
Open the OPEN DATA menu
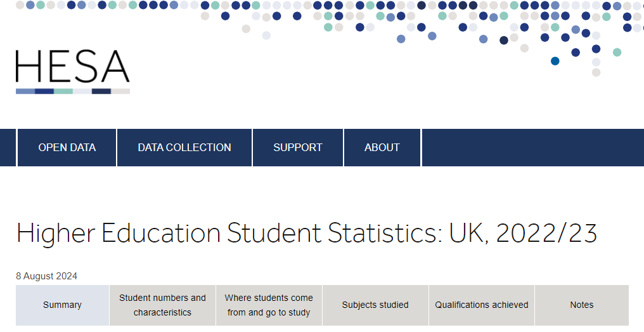(67, 147)
